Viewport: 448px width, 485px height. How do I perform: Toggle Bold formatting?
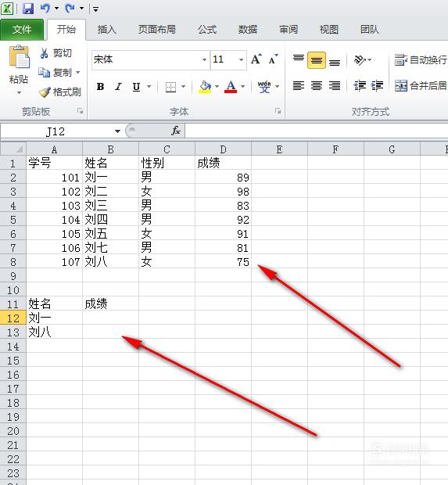point(101,87)
